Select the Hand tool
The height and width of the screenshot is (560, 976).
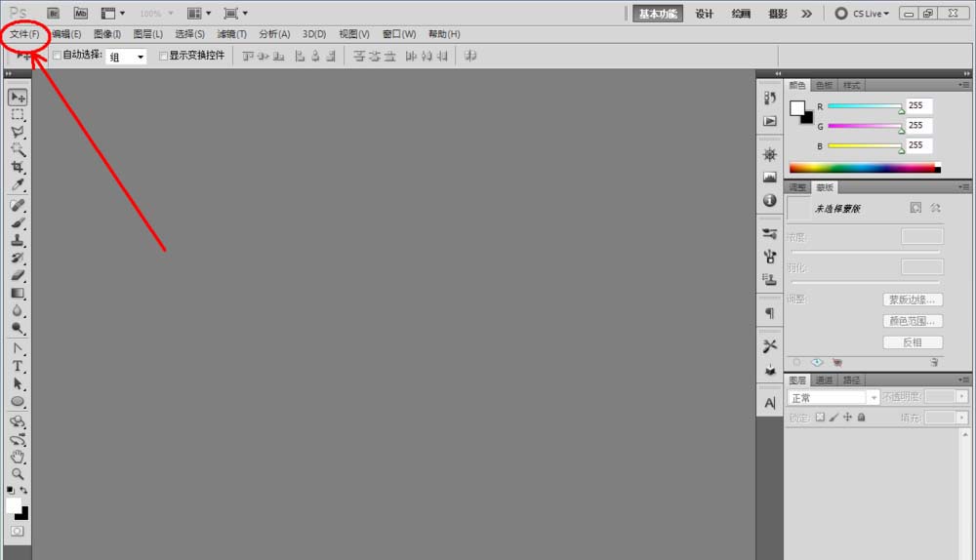(x=18, y=457)
